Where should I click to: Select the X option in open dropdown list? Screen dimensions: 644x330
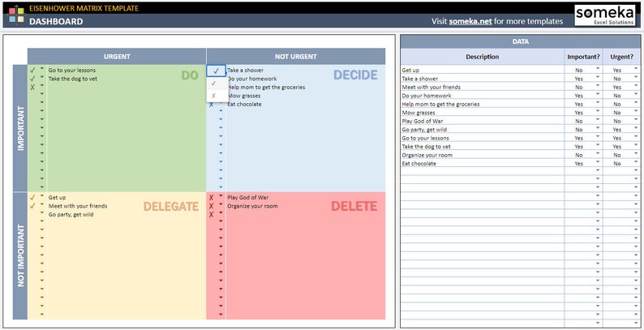[x=217, y=96]
